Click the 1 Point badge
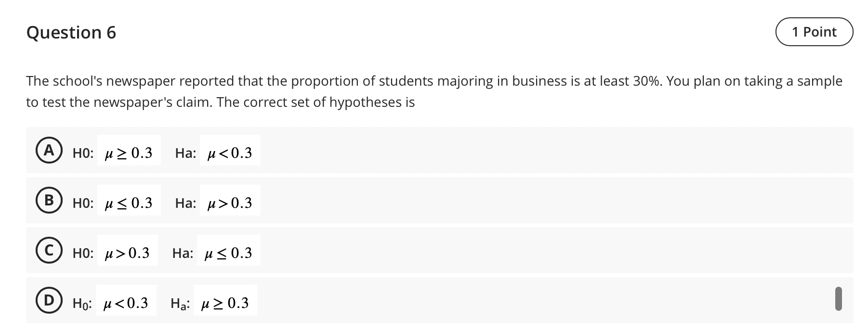The image size is (868, 331). (814, 32)
